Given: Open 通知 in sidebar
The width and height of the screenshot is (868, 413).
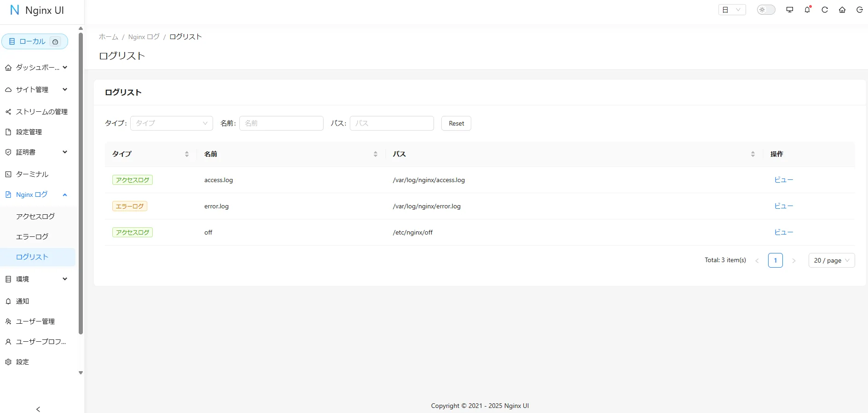Looking at the screenshot, I should click(38, 301).
